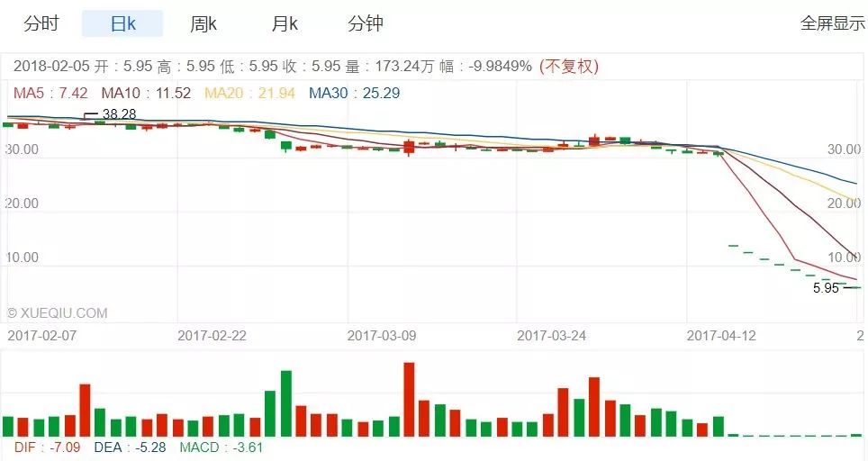Image resolution: width=868 pixels, height=461 pixels.
Task: Click the 2017-02-22 date axis label
Action: click(212, 335)
